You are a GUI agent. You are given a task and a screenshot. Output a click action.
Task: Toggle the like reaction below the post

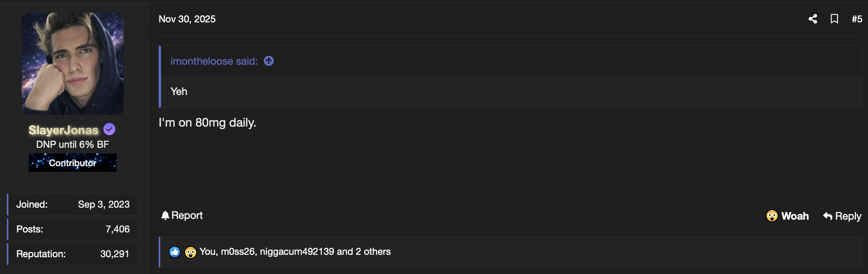[x=174, y=252]
